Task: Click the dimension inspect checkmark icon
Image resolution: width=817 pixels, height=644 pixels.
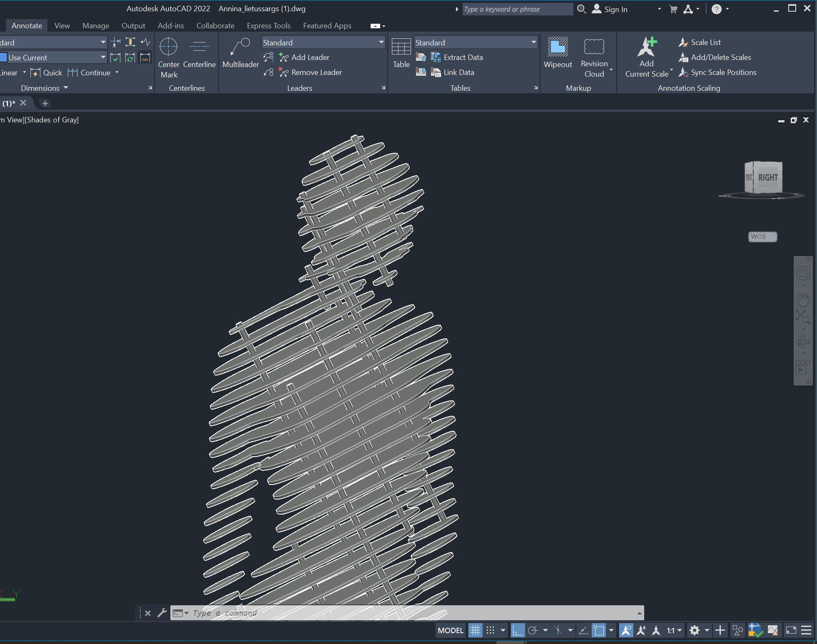Action: [x=115, y=57]
